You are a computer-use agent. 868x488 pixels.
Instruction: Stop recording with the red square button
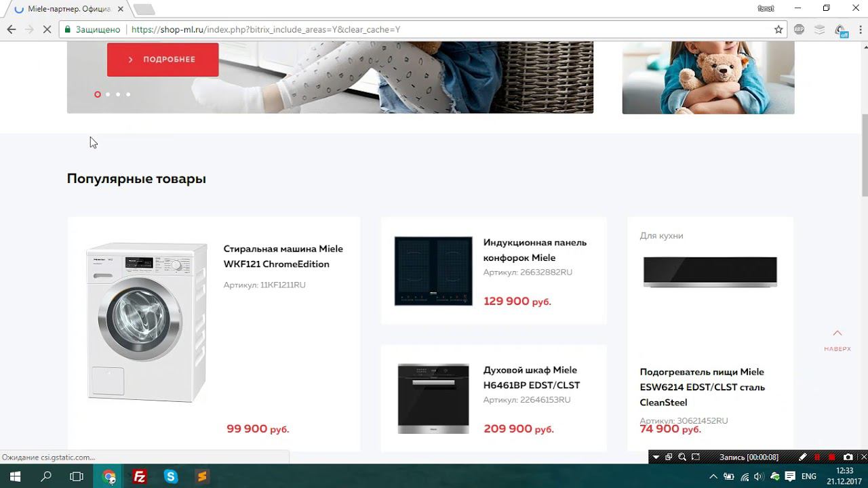click(832, 457)
